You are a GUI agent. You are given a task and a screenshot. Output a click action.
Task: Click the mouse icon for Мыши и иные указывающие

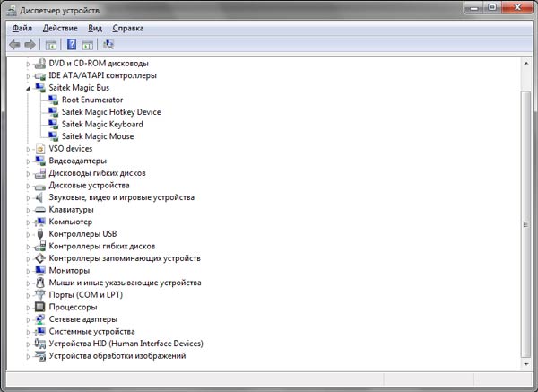(40, 283)
